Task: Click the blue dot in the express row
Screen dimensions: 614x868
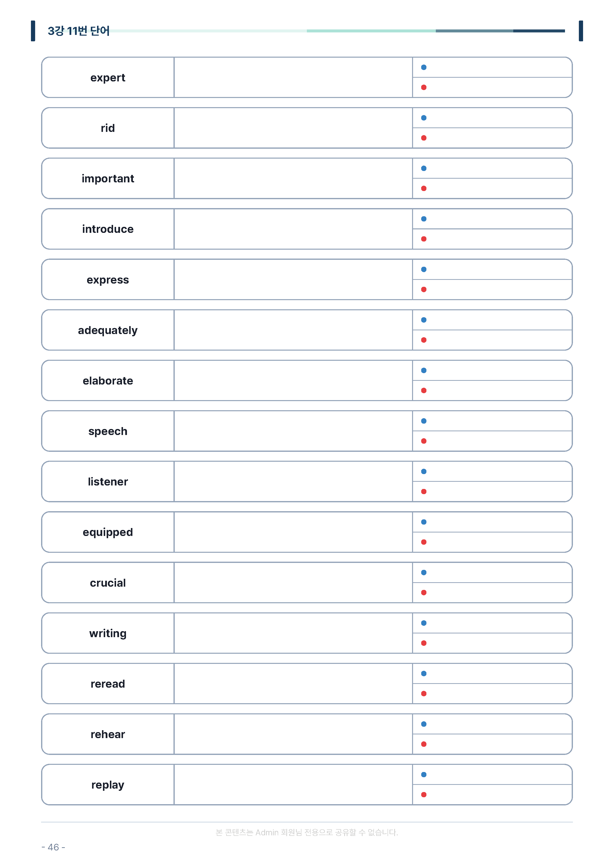Action: click(x=424, y=269)
